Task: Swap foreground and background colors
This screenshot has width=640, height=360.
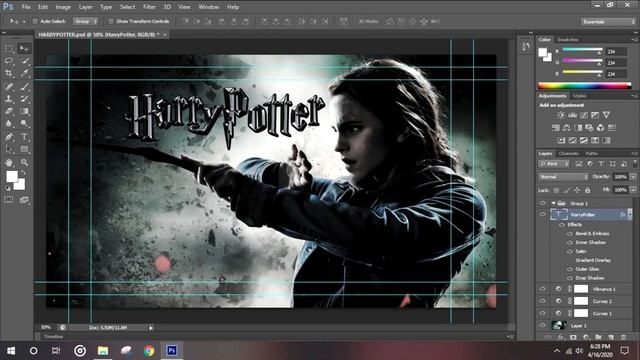Action: click(x=24, y=173)
